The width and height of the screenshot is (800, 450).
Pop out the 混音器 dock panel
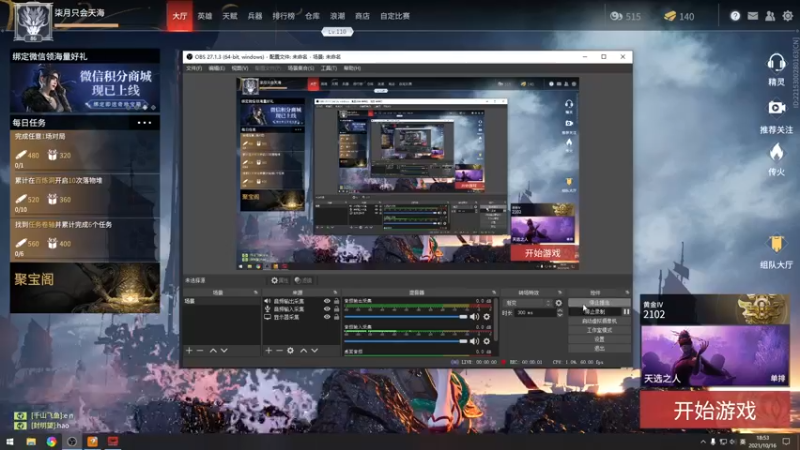(x=494, y=292)
